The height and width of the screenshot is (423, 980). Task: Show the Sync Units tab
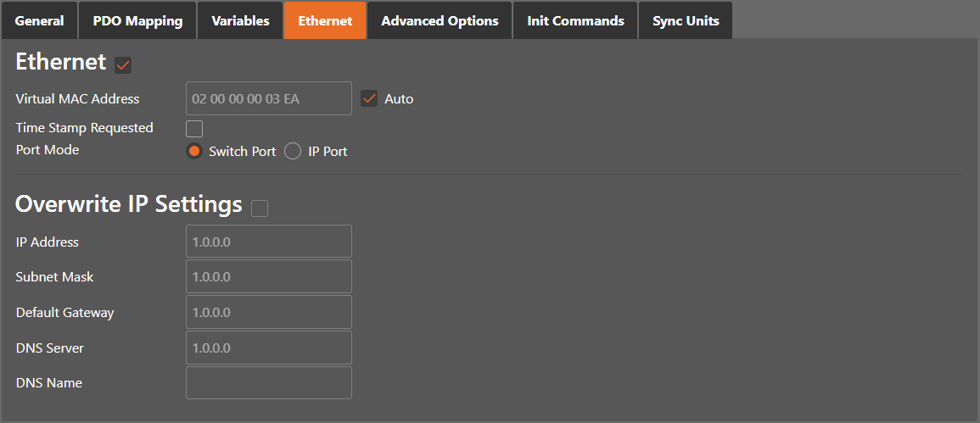pyautogui.click(x=686, y=20)
